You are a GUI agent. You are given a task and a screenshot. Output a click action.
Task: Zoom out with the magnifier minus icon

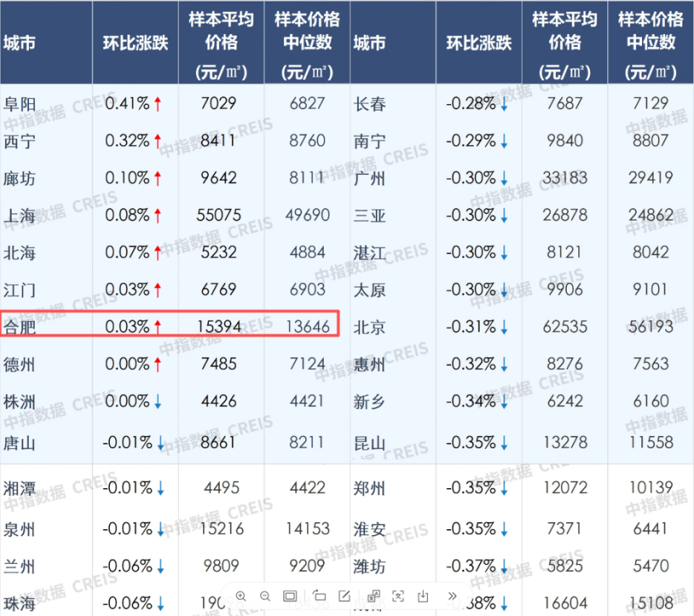tap(265, 596)
